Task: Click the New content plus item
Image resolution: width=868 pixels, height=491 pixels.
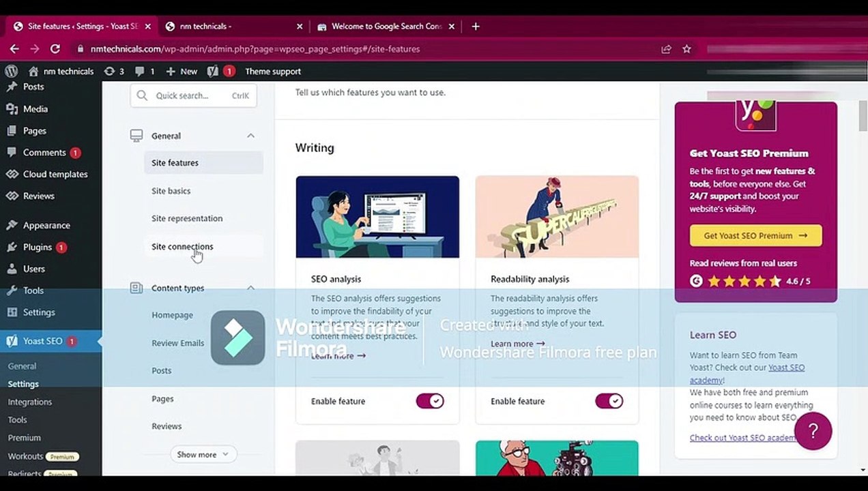Action: 182,71
